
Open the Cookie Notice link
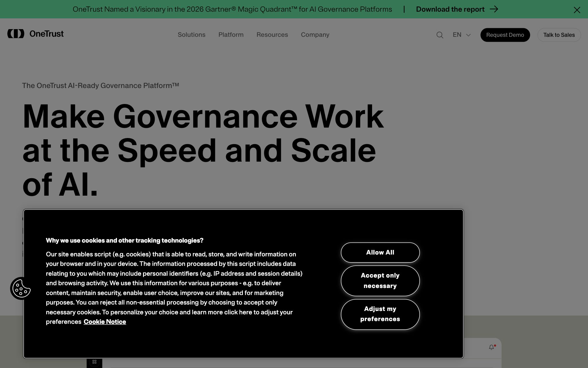(x=105, y=322)
